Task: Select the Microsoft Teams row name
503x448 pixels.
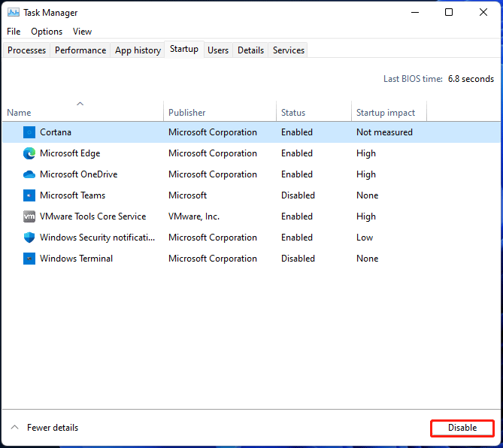Action: (x=72, y=195)
